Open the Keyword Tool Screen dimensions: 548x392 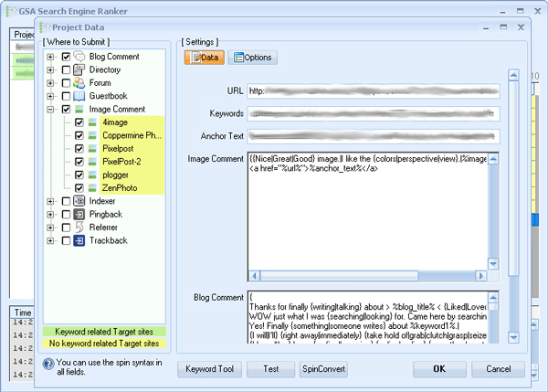209,369
